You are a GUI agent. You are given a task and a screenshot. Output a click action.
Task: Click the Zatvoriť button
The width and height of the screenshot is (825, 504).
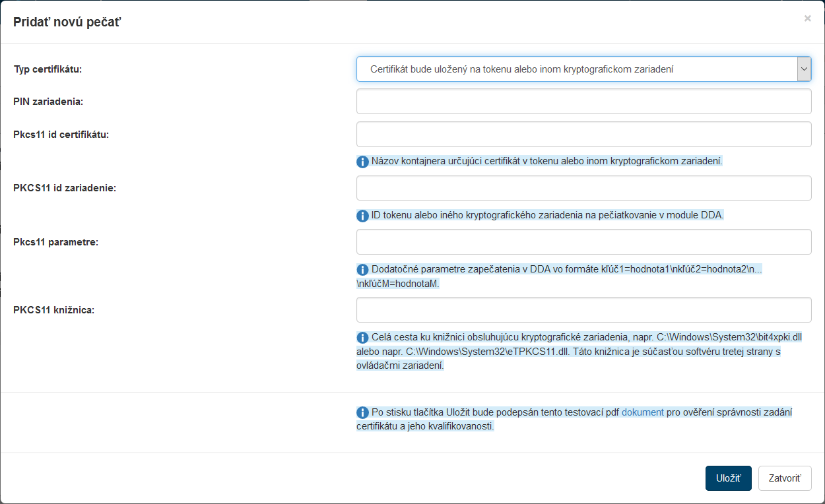[x=784, y=478]
